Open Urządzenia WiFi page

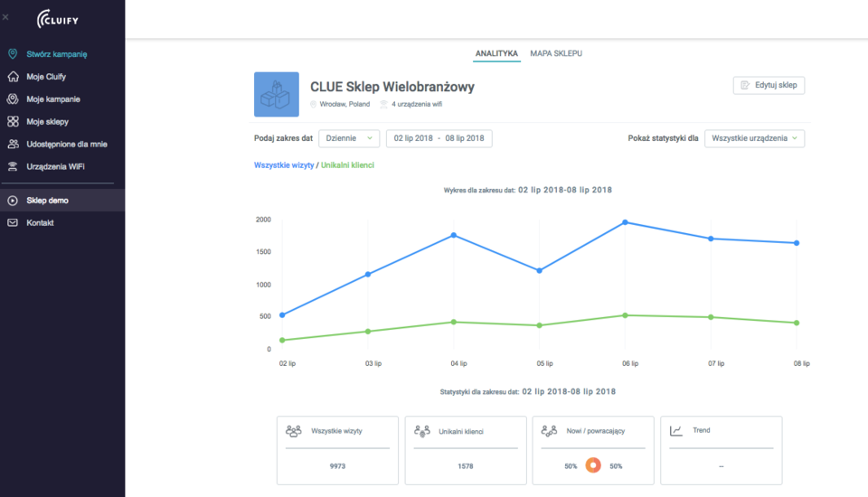[55, 166]
